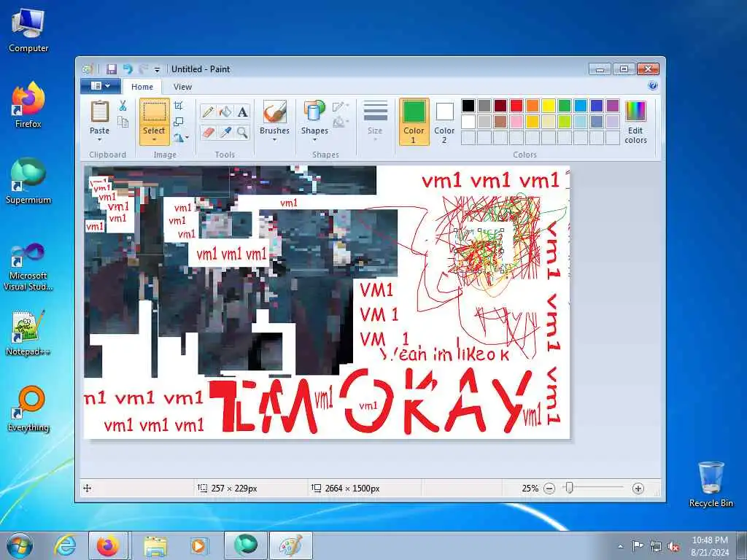Image resolution: width=747 pixels, height=560 pixels.
Task: Click the Supermium taskbar icon
Action: click(x=246, y=545)
